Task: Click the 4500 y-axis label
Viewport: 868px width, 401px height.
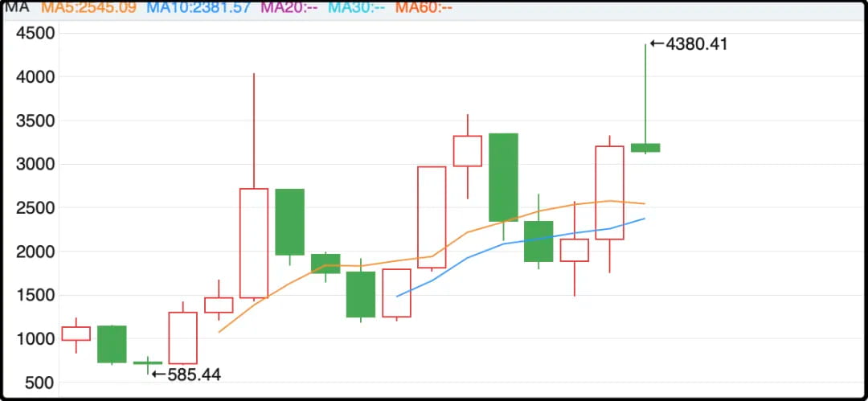Action: click(x=35, y=34)
